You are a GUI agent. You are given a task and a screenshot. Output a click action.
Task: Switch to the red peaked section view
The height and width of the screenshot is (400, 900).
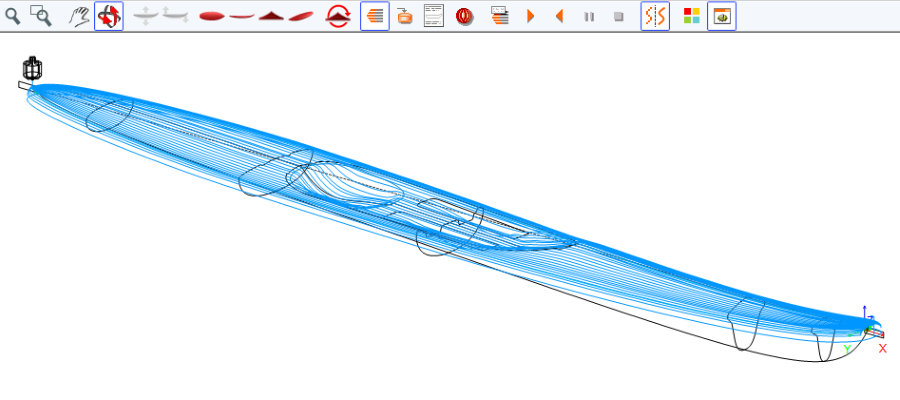[x=271, y=16]
